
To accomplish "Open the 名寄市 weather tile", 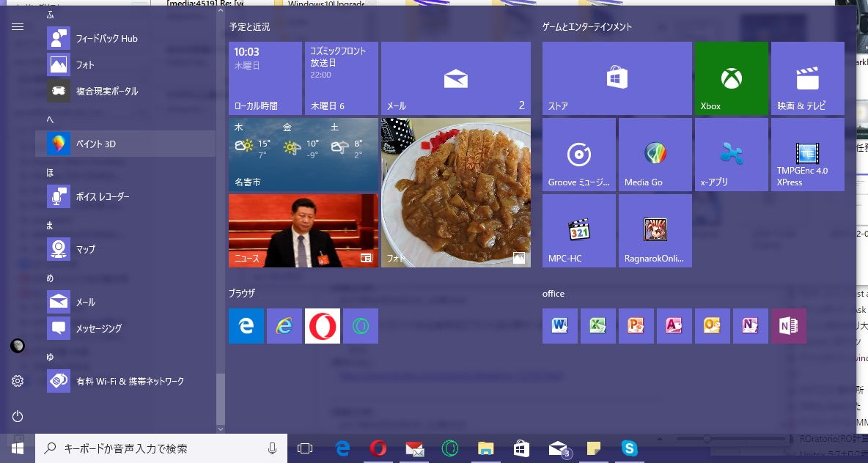I will [304, 155].
